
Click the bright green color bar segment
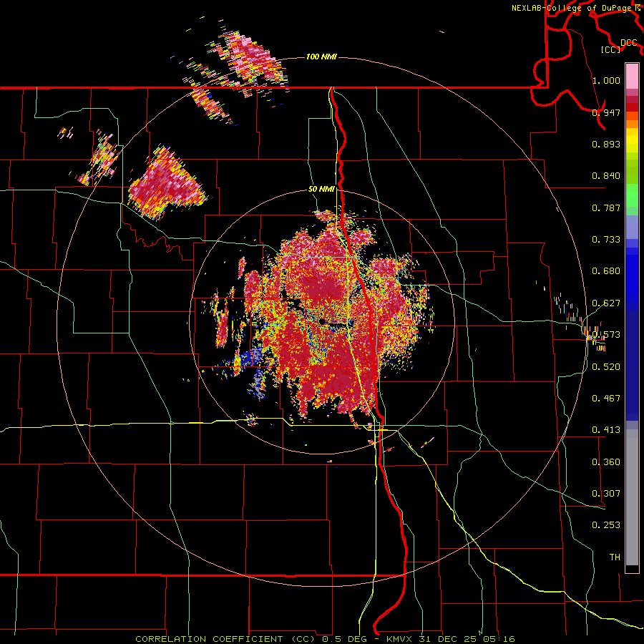[632, 195]
